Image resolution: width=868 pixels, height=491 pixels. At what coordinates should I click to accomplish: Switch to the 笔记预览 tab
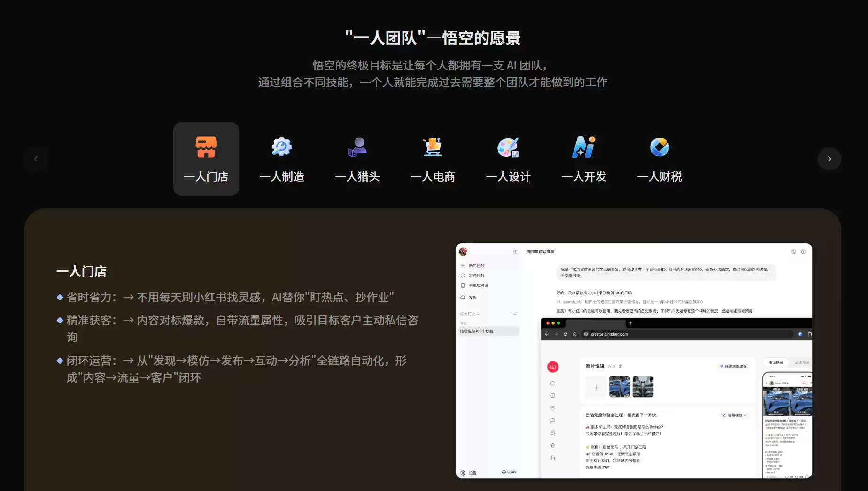(x=776, y=362)
